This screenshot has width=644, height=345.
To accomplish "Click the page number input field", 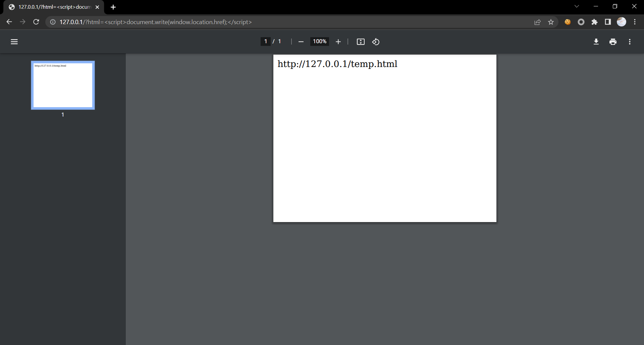I will click(x=265, y=41).
